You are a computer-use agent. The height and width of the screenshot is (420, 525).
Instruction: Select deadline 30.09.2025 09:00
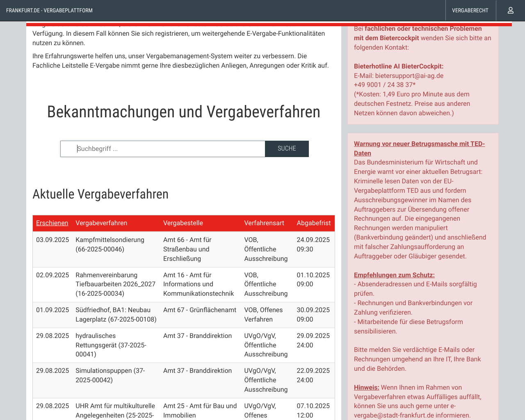pyautogui.click(x=313, y=315)
